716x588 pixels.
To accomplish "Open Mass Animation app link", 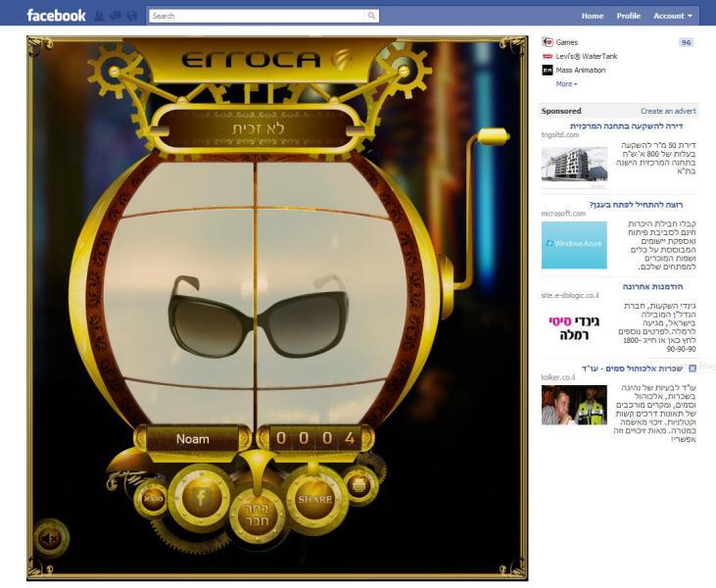I will (x=581, y=70).
